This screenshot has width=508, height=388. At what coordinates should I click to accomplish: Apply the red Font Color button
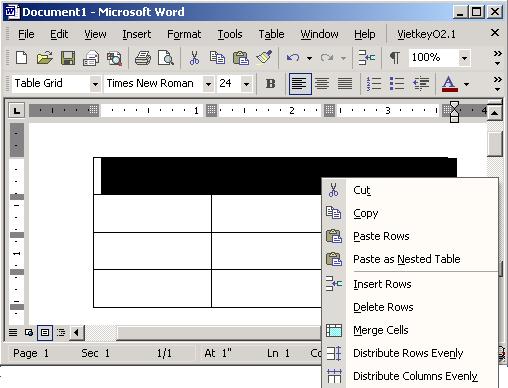(x=449, y=84)
